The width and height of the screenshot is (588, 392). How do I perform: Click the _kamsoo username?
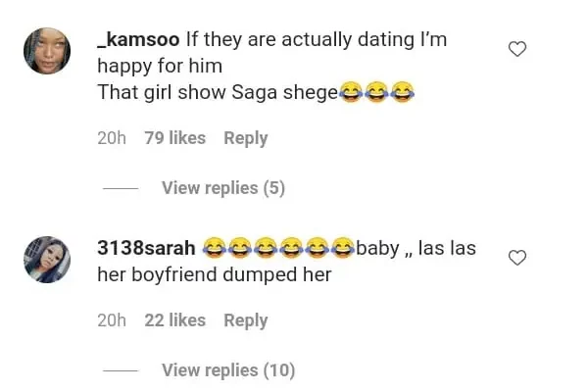[x=138, y=40]
